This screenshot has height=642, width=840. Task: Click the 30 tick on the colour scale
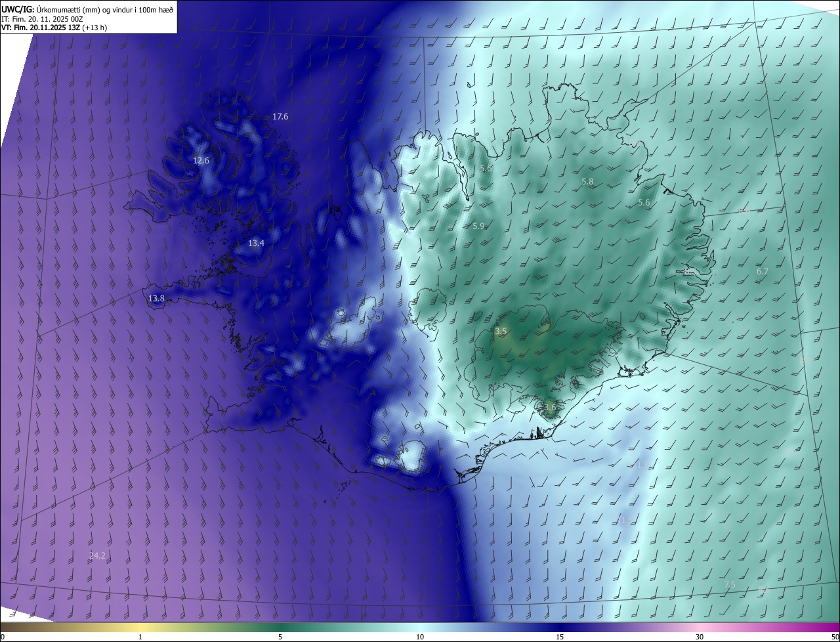700,637
